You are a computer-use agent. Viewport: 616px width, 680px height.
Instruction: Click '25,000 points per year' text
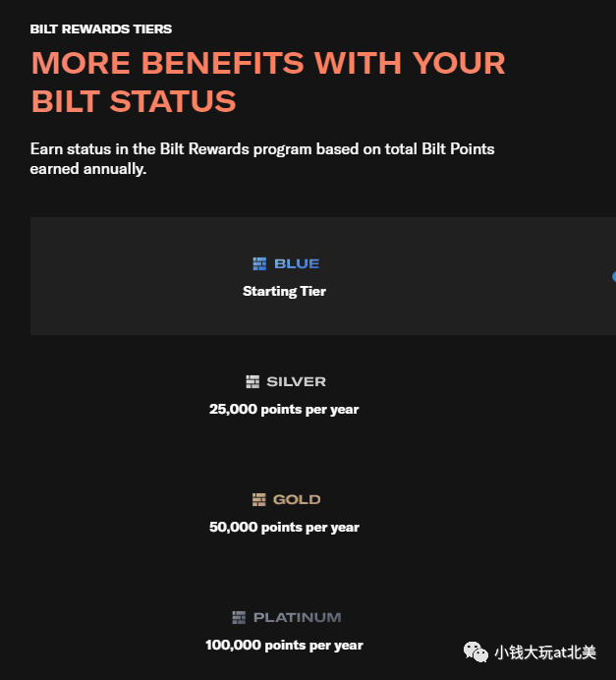[x=284, y=410]
